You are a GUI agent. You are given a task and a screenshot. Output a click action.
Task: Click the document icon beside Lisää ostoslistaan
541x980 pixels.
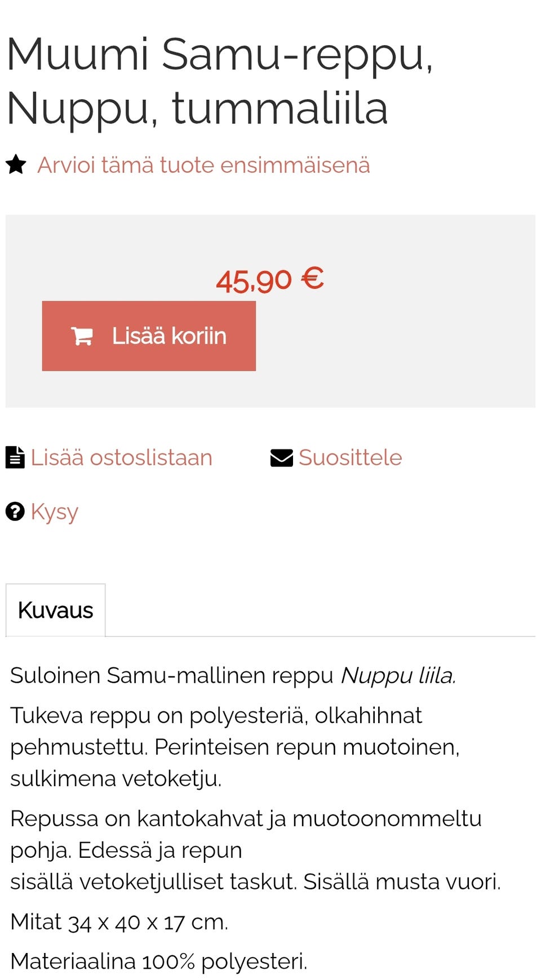coord(14,457)
